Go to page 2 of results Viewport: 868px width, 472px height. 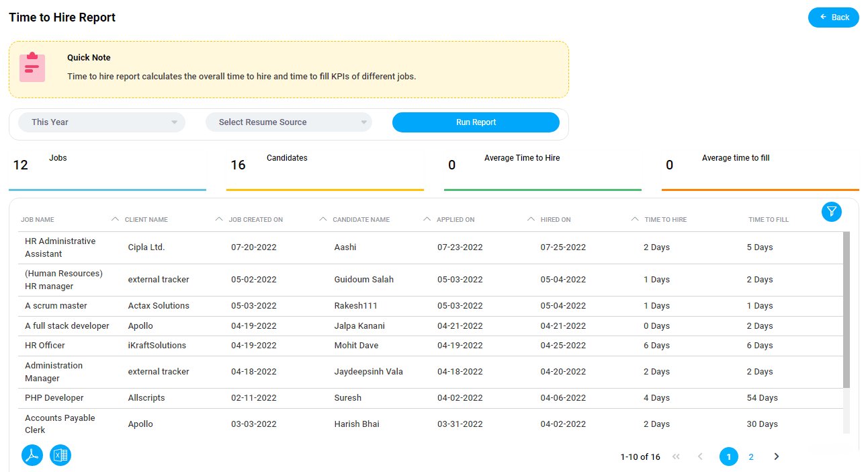pos(751,457)
